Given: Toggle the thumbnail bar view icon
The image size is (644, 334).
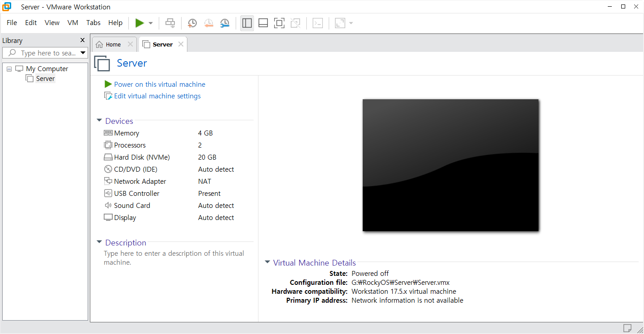Looking at the screenshot, I should pyautogui.click(x=263, y=23).
